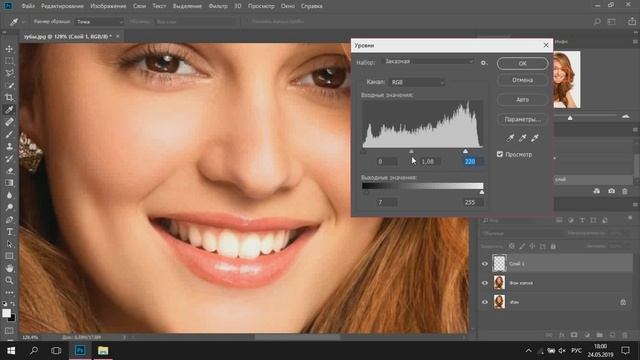
Task: Select the Brush tool
Action: point(9,134)
